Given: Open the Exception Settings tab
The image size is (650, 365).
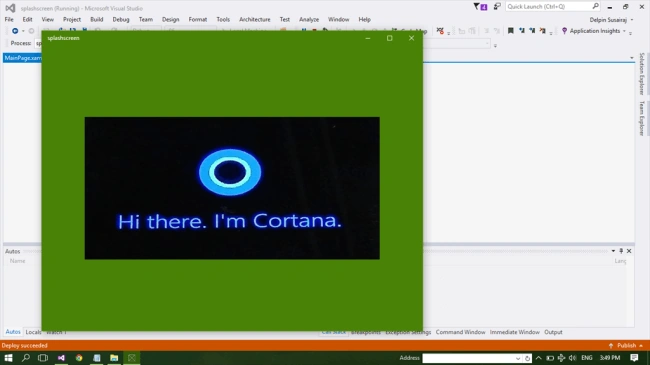Looking at the screenshot, I should [x=408, y=332].
